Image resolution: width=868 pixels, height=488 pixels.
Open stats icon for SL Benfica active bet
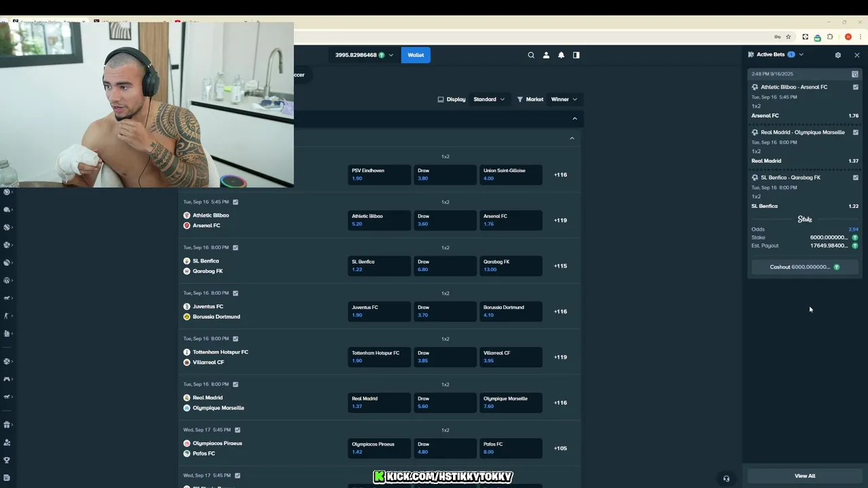(855, 178)
